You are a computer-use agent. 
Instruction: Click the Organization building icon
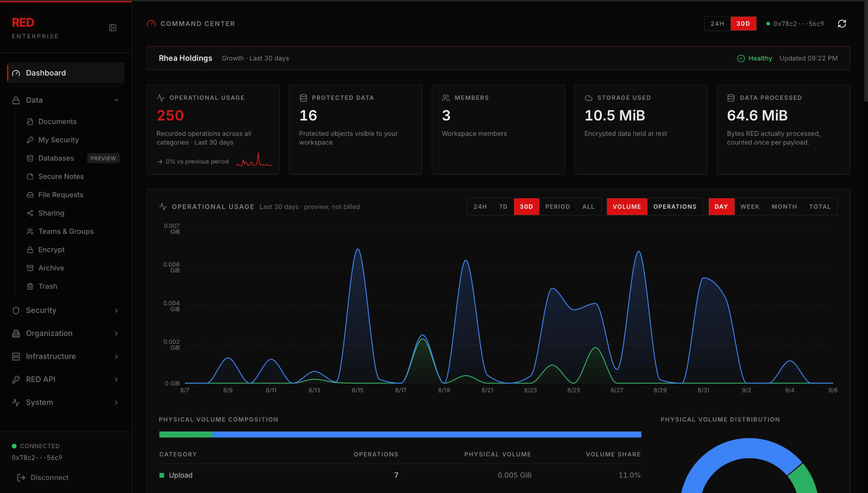click(16, 333)
